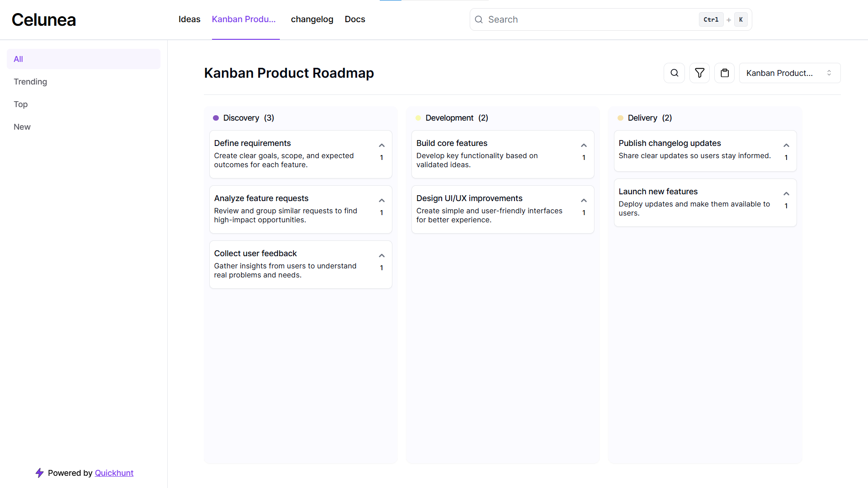Click 'Deploy updates and make them available' description
The width and height of the screenshot is (868, 488).
tap(694, 209)
